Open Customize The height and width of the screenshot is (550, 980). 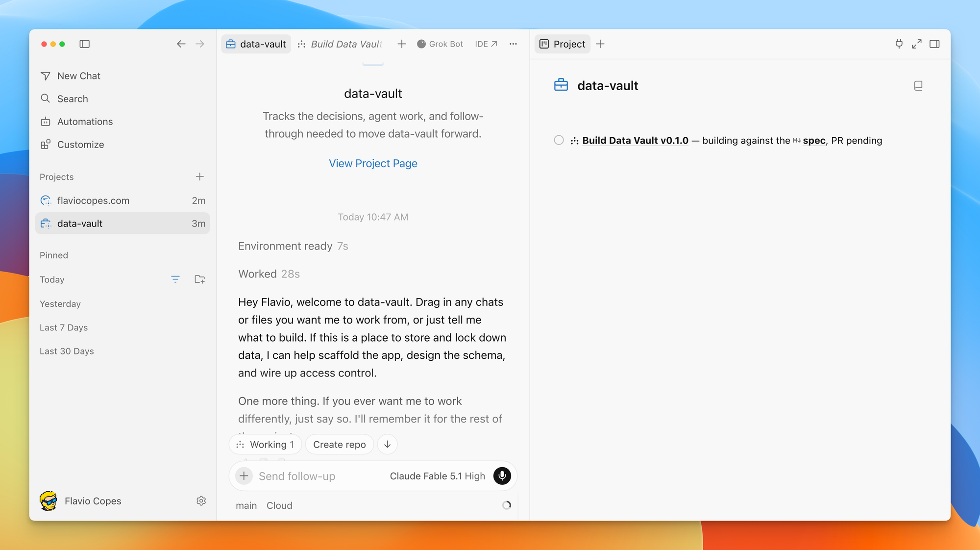(122, 145)
